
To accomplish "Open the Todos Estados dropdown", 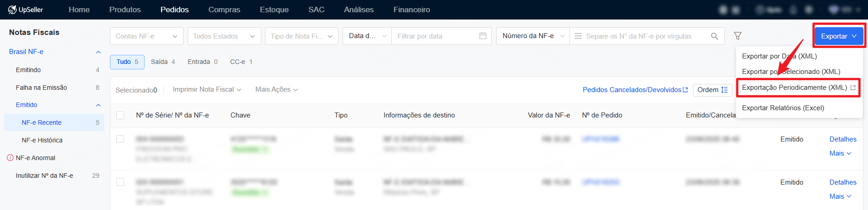I will 224,36.
